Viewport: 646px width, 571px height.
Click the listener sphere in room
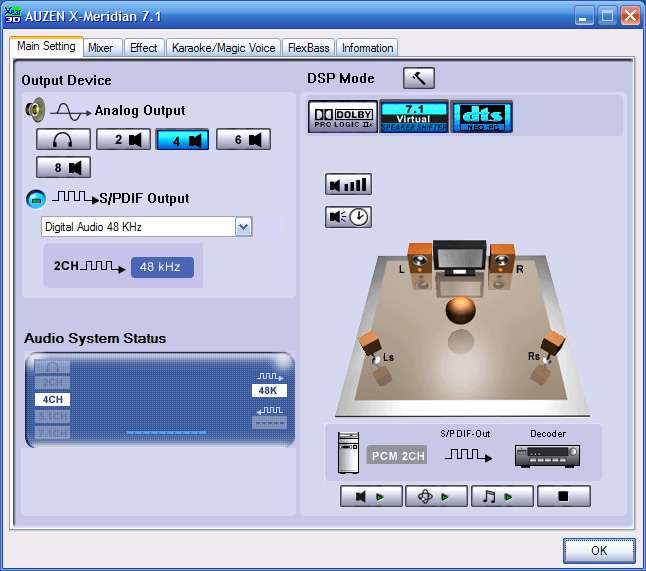[x=461, y=310]
